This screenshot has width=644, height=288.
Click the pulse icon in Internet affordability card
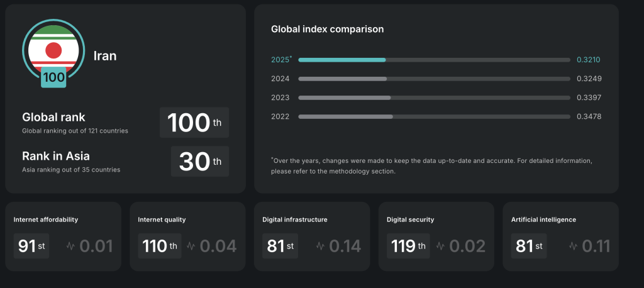(x=71, y=246)
